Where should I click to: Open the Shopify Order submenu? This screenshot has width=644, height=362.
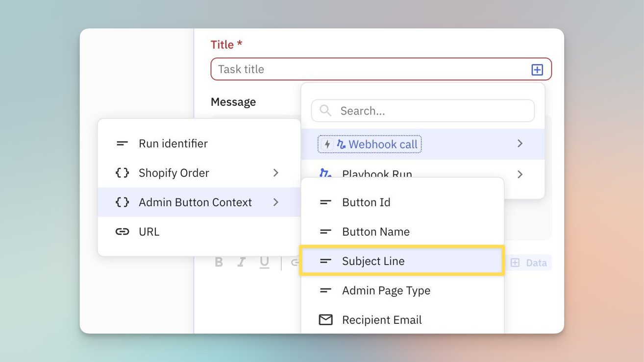pyautogui.click(x=199, y=173)
